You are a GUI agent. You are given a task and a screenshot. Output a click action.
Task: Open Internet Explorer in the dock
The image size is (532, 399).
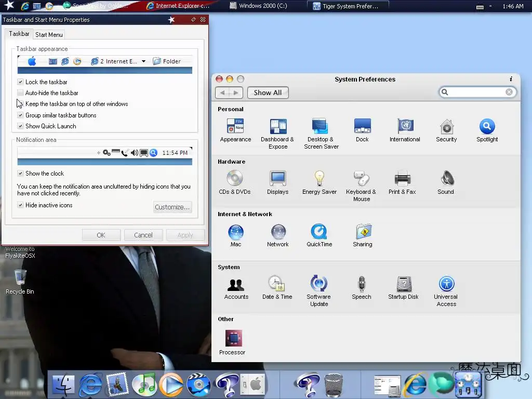[90, 385]
